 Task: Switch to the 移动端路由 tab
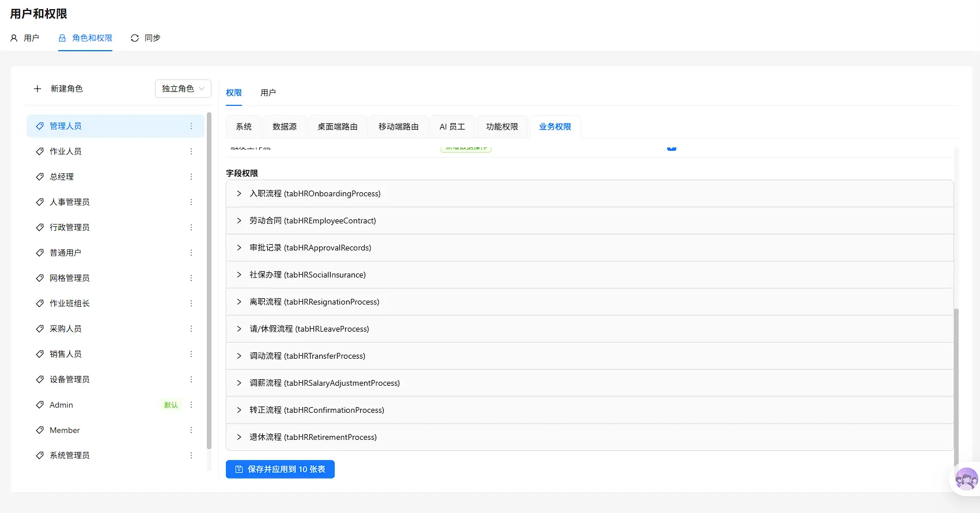point(399,127)
